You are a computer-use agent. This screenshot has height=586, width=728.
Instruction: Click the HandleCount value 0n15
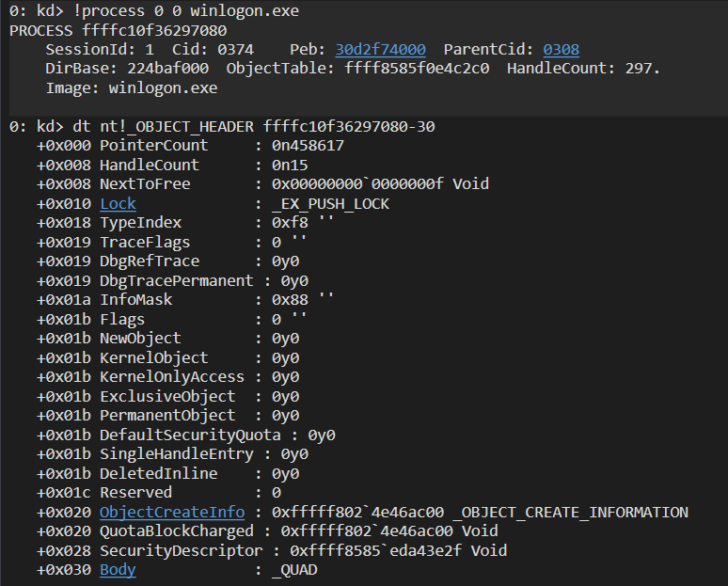[x=290, y=166]
